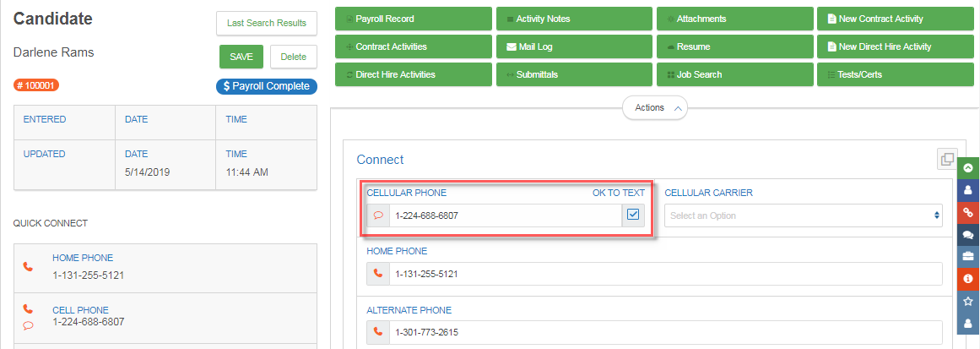Viewport: 980px width, 349px height.
Task: Click phone icon beside Home Phone field
Action: click(378, 273)
